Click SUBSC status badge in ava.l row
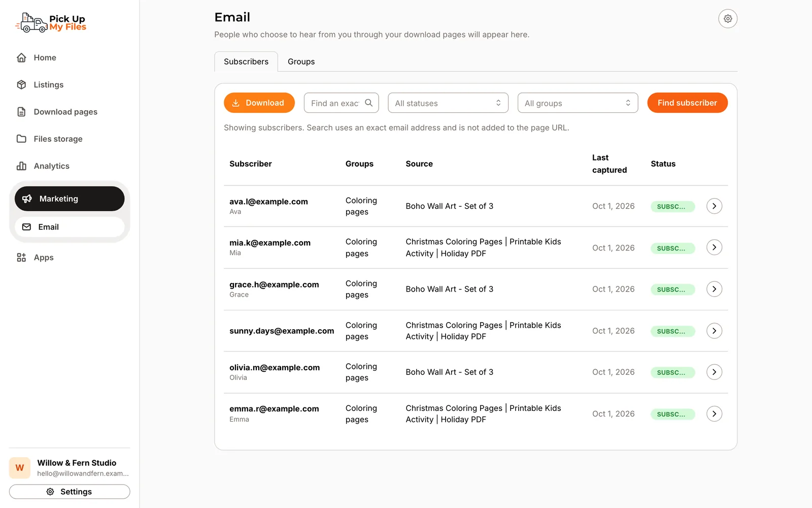Viewport: 812px width, 508px height. [x=672, y=206]
